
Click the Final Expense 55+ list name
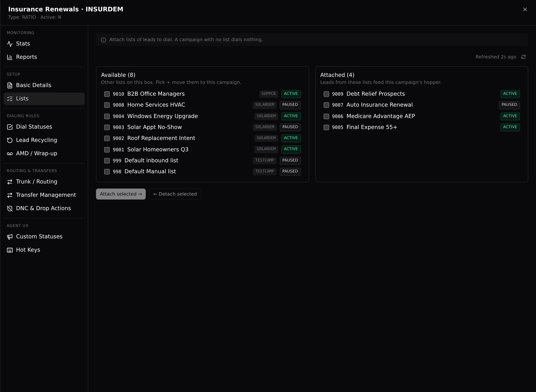click(x=372, y=127)
